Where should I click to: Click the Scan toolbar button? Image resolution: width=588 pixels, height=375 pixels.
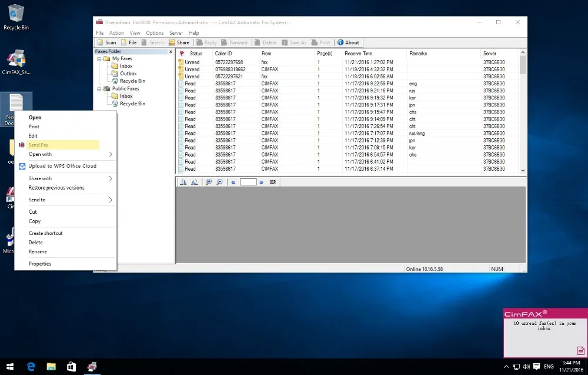[x=107, y=42]
